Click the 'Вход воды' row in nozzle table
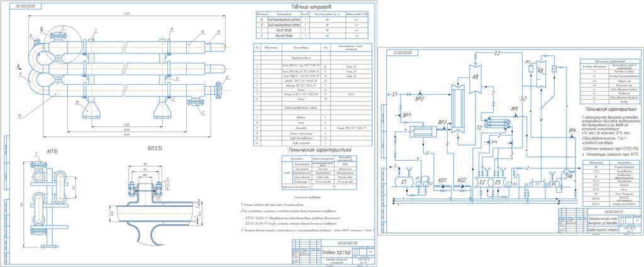Image resolution: width=644 pixels, height=267 pixels. [x=313, y=30]
